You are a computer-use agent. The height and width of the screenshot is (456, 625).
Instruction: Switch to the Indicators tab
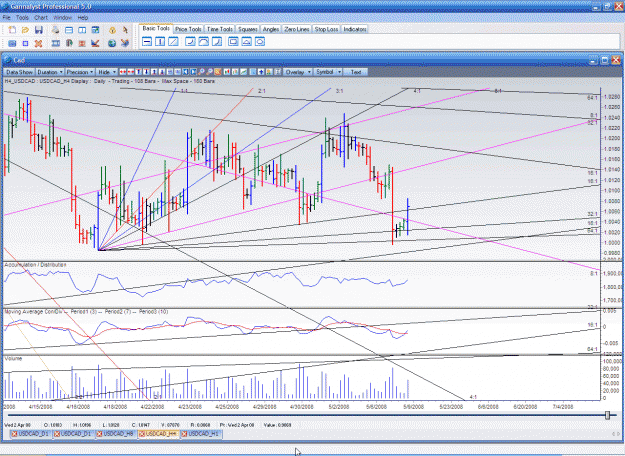[354, 29]
